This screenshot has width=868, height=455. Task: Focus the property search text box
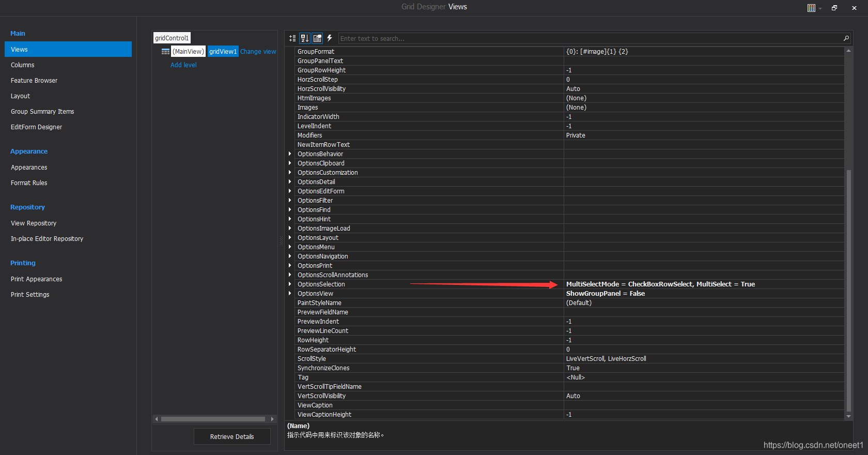590,38
